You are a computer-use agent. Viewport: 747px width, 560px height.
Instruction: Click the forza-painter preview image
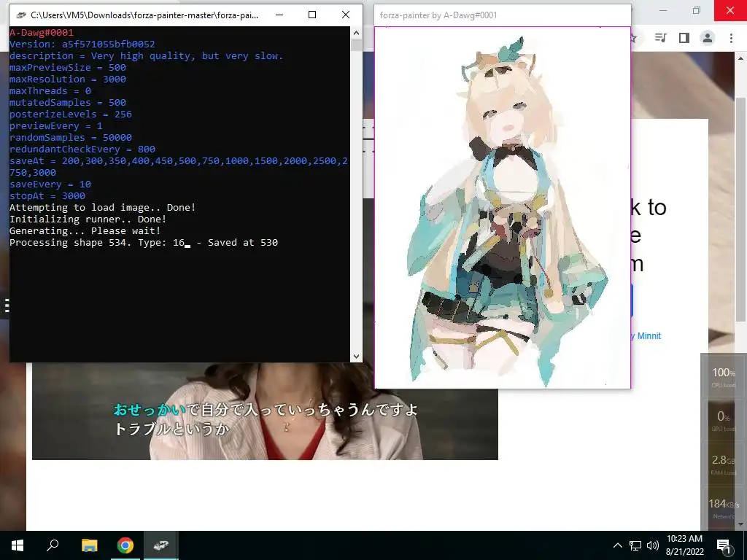(x=503, y=208)
